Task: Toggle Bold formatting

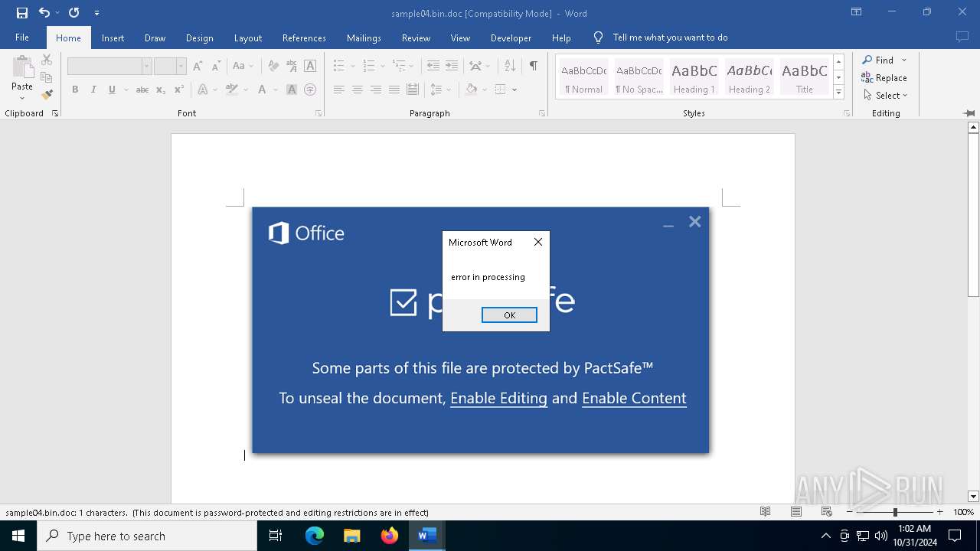Action: coord(75,90)
